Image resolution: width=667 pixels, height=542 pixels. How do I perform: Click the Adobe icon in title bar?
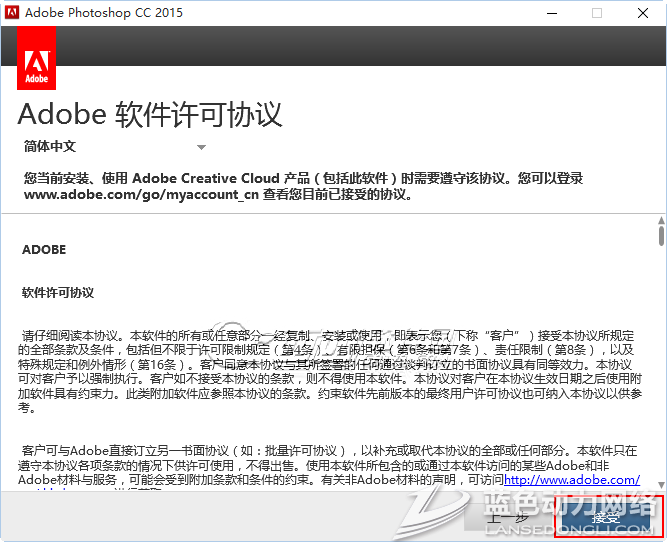pos(12,13)
